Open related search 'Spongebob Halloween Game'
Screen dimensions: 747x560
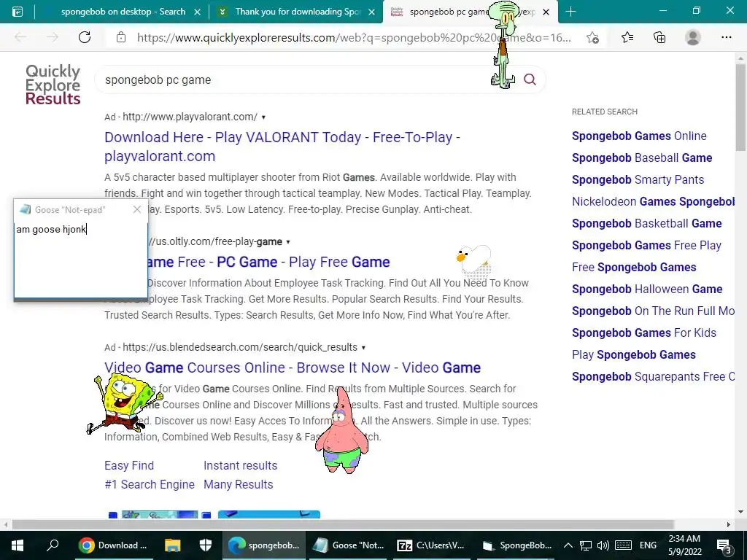(647, 289)
